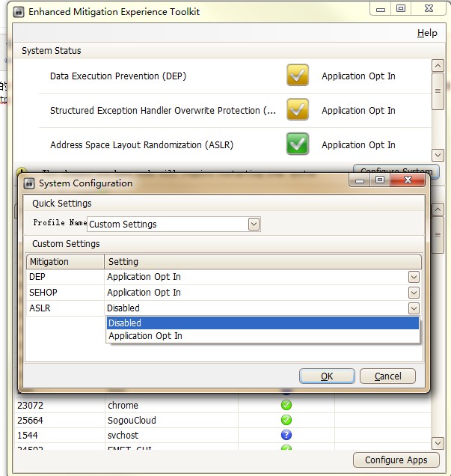Expand the DEP setting dropdown arrow
451x476 pixels.
pos(414,277)
